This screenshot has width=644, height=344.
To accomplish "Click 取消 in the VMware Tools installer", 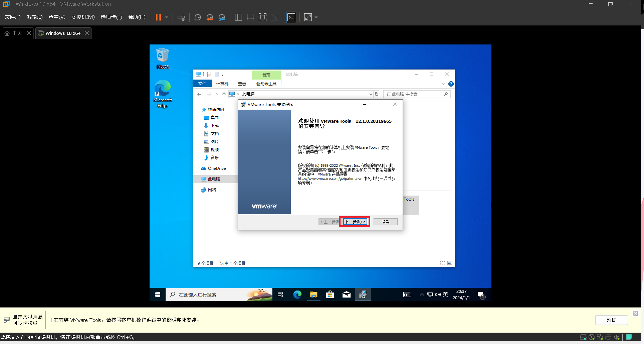I will (385, 222).
